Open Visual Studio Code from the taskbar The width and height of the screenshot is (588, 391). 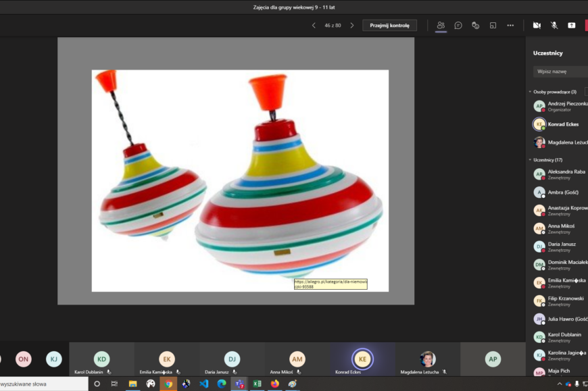click(204, 384)
